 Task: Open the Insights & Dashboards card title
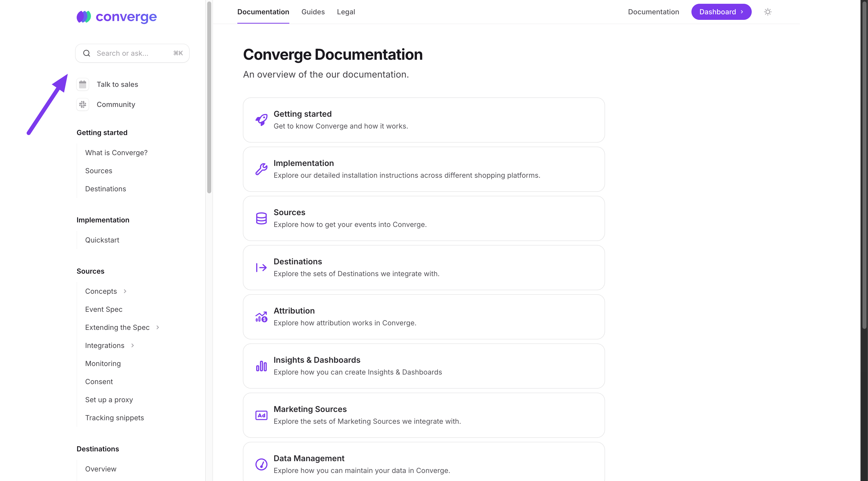tap(317, 360)
